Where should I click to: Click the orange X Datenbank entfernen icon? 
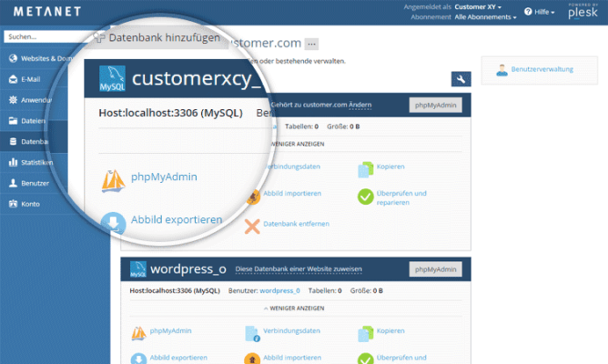[x=252, y=224]
